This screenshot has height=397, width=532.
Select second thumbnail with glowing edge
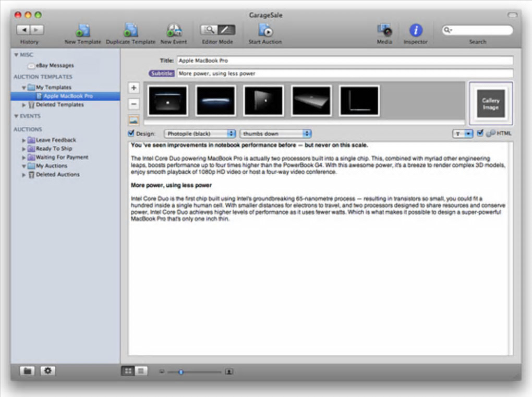click(x=215, y=101)
